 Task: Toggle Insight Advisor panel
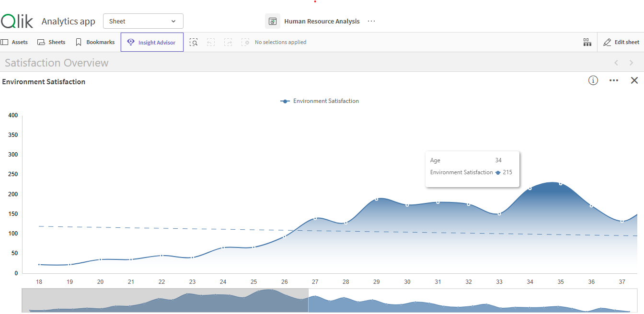152,42
